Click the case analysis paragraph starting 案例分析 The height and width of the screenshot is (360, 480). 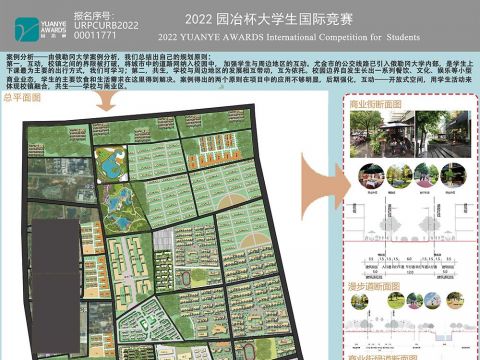[239, 72]
